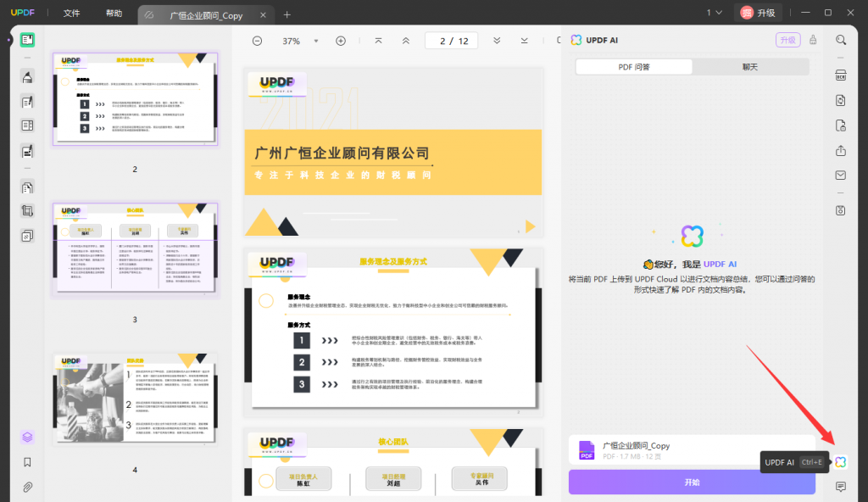Switch to the 聊天 tab
The image size is (868, 502).
(x=750, y=67)
